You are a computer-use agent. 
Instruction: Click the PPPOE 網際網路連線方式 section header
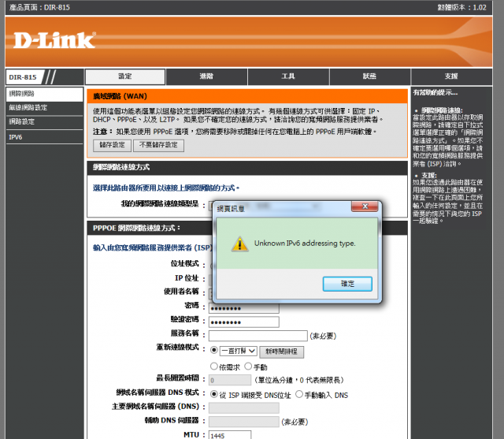(136, 228)
